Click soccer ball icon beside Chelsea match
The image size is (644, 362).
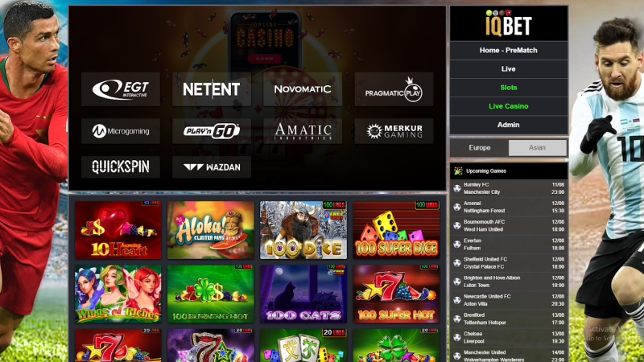click(456, 337)
